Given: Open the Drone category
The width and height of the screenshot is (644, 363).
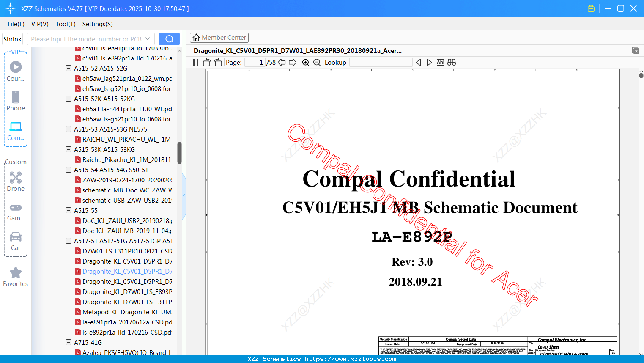Looking at the screenshot, I should coord(16,181).
